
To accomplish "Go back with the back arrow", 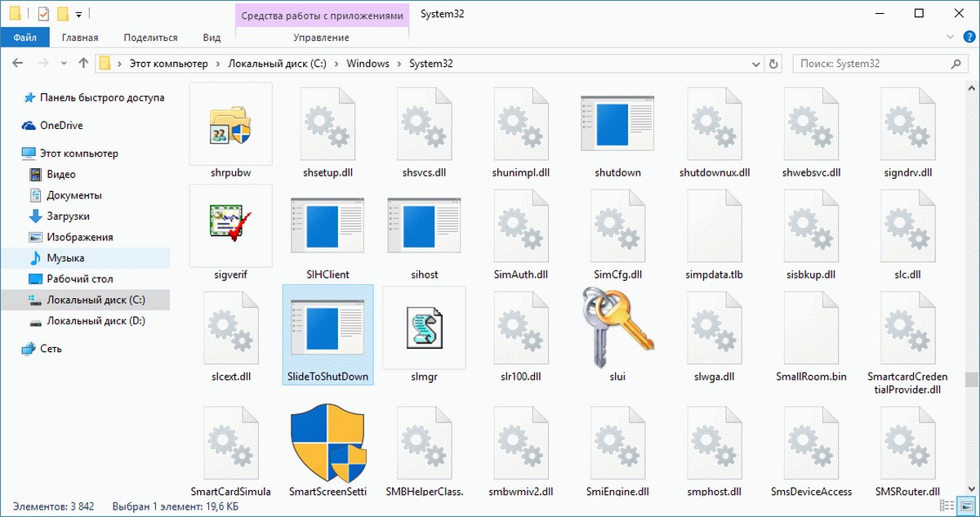I will (x=17, y=63).
